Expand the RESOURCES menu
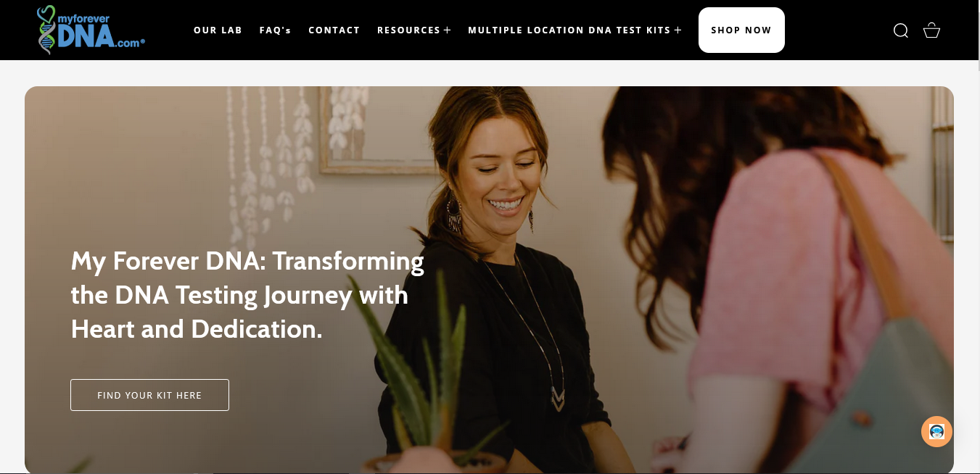The width and height of the screenshot is (980, 474). pyautogui.click(x=414, y=30)
